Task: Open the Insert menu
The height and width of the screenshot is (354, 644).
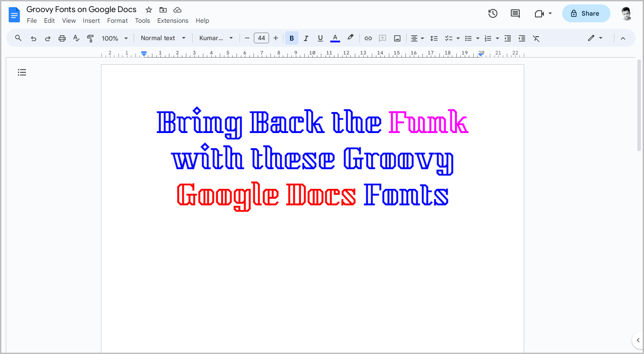Action: [91, 21]
